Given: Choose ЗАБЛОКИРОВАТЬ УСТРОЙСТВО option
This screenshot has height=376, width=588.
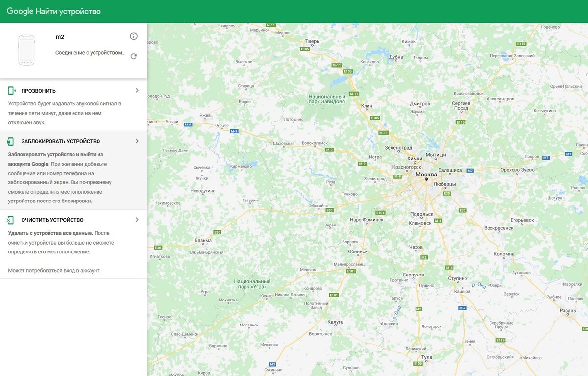Looking at the screenshot, I should (x=73, y=171).
